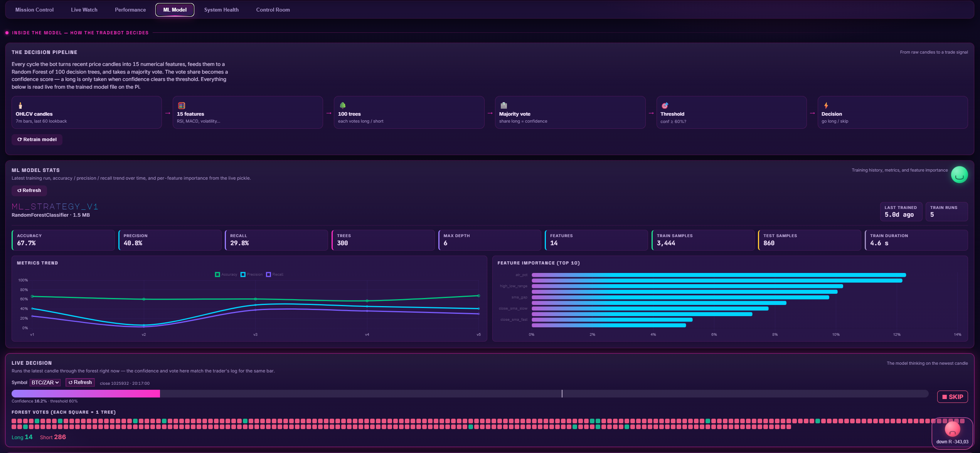Click the Test Samples 860 card

[809, 240]
